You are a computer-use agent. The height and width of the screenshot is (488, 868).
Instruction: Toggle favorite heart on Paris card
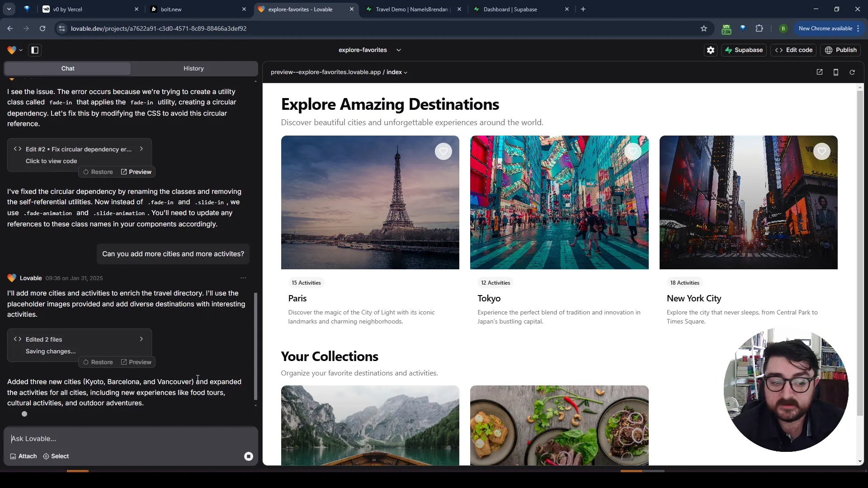[x=443, y=151]
